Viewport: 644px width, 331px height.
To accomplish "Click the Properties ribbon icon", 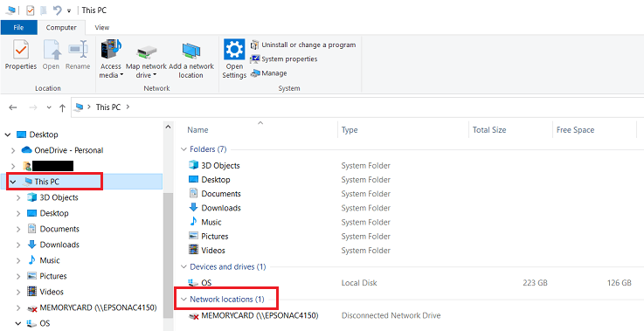I will pos(21,50).
